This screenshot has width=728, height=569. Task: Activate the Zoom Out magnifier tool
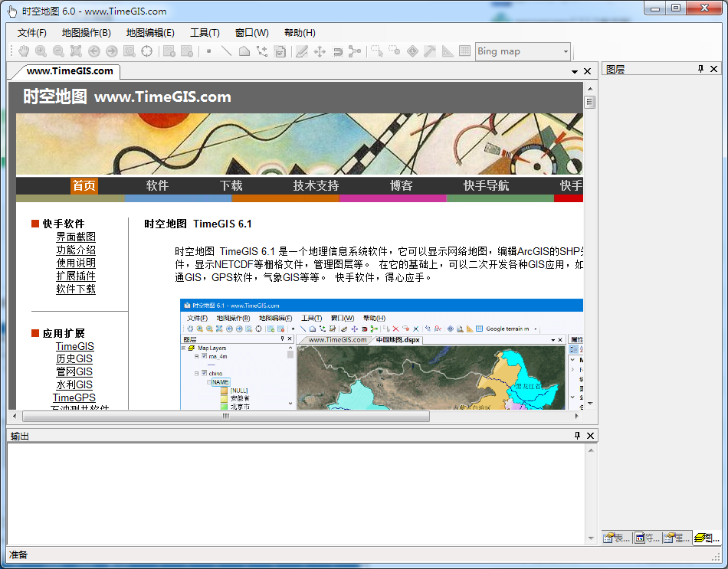(x=58, y=51)
